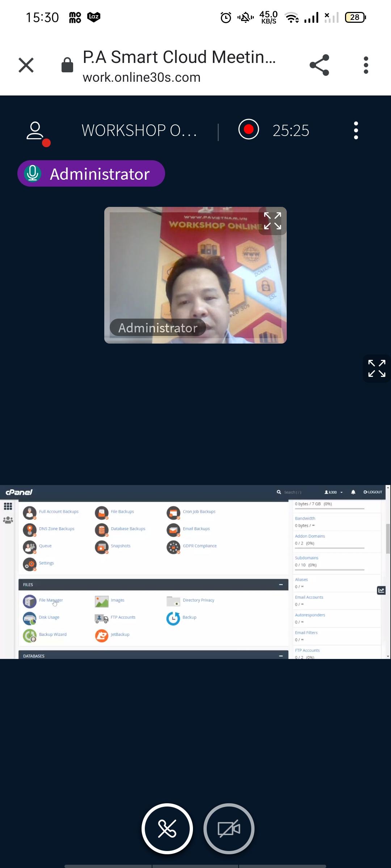
Task: Click the cPanel logo
Action: [19, 492]
